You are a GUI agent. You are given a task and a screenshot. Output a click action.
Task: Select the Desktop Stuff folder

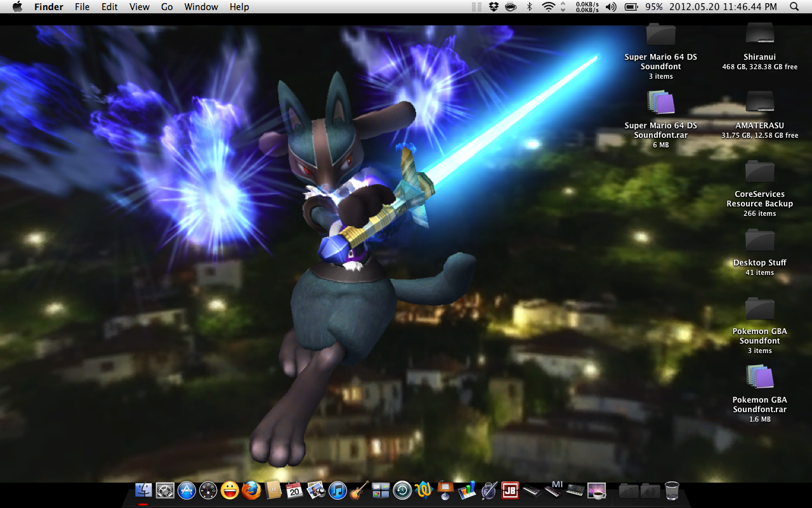pos(759,239)
